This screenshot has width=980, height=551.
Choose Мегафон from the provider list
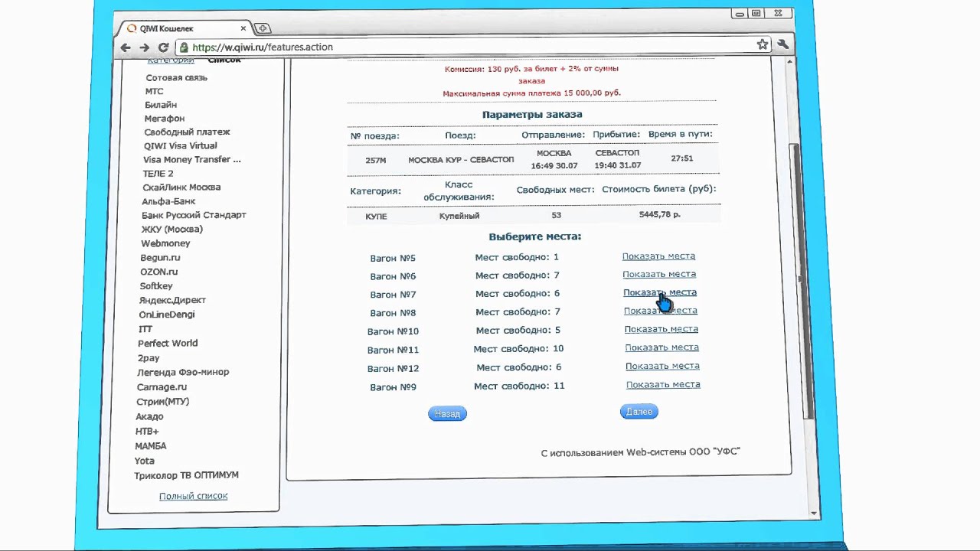(165, 119)
